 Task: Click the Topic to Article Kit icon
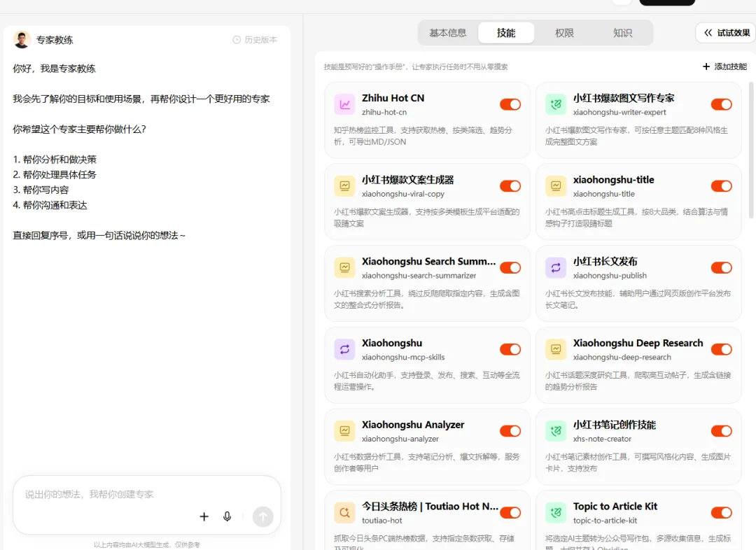click(555, 513)
